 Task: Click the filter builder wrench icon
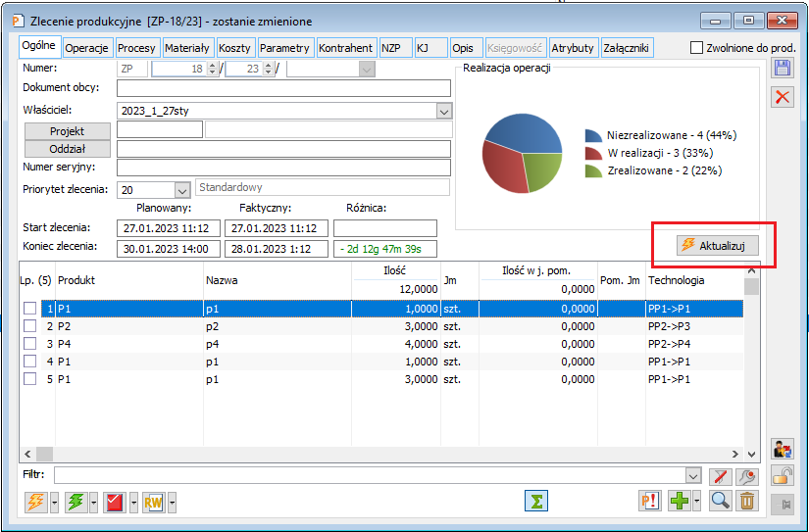[747, 477]
